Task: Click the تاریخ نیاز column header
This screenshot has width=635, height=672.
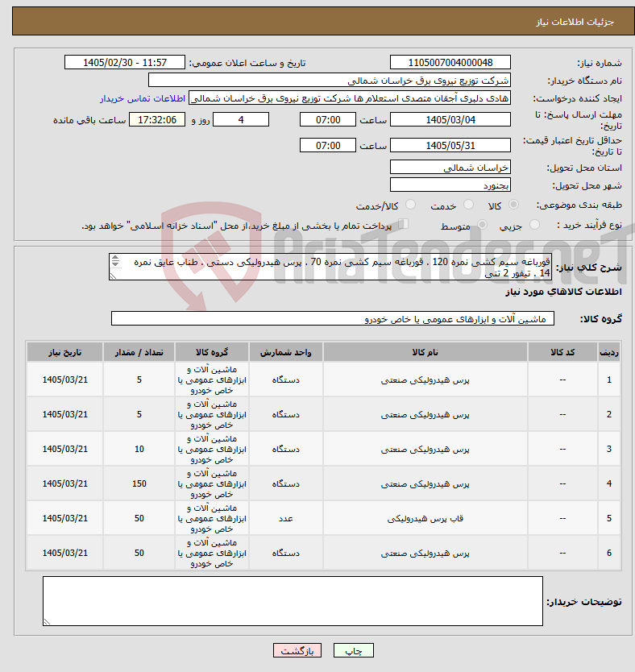Action: pyautogui.click(x=64, y=352)
